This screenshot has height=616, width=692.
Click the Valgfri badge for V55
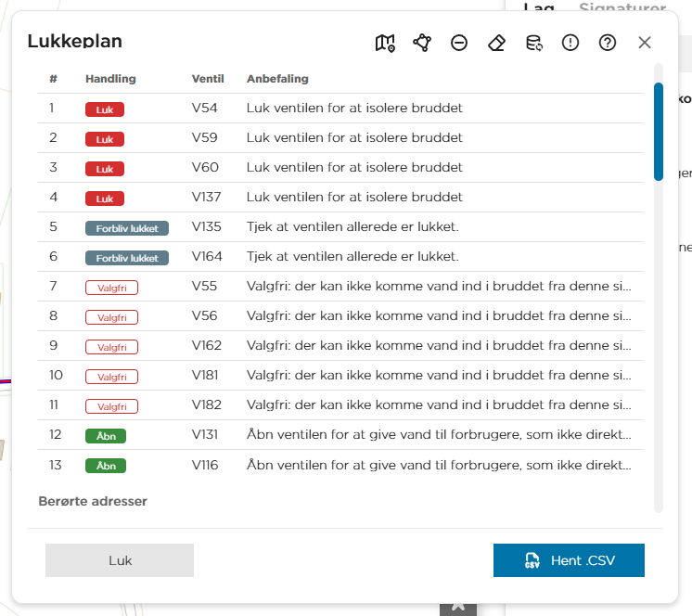(111, 288)
